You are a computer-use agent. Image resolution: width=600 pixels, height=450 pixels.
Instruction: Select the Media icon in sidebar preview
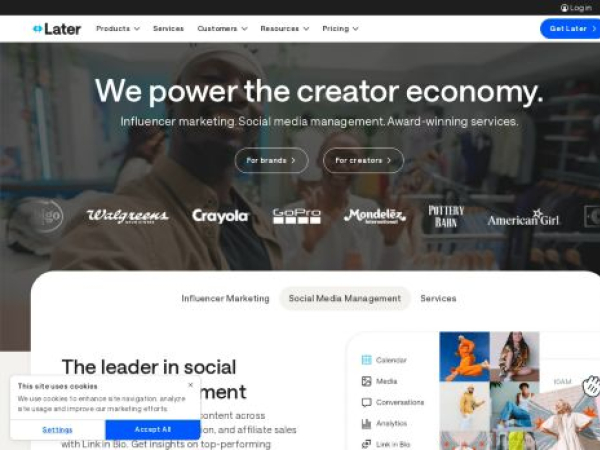366,381
